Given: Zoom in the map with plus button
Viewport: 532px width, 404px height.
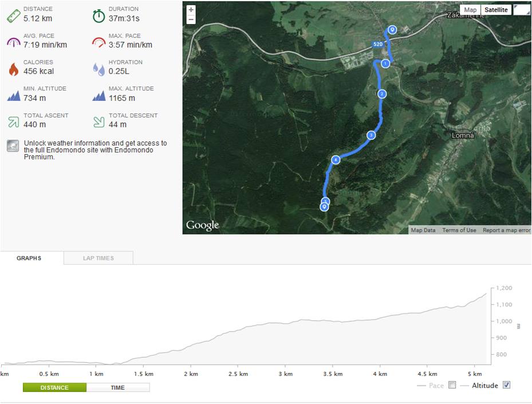Looking at the screenshot, I should 191,10.
